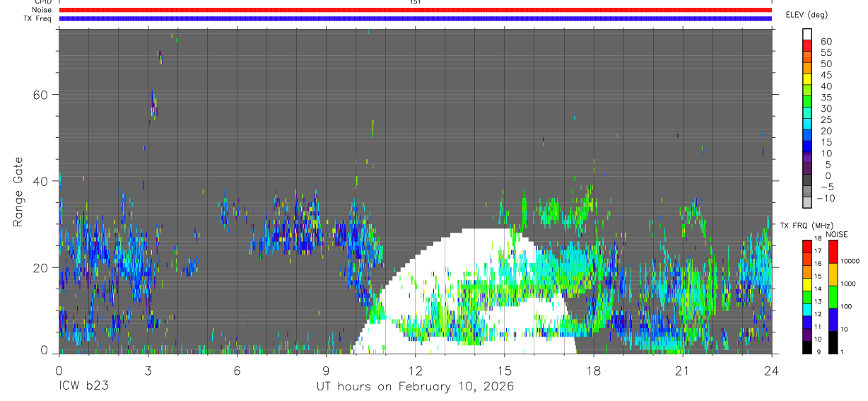Viewport: 868px width, 401px height.
Task: Click the '0' tick on UT hours axis
Action: [x=59, y=370]
